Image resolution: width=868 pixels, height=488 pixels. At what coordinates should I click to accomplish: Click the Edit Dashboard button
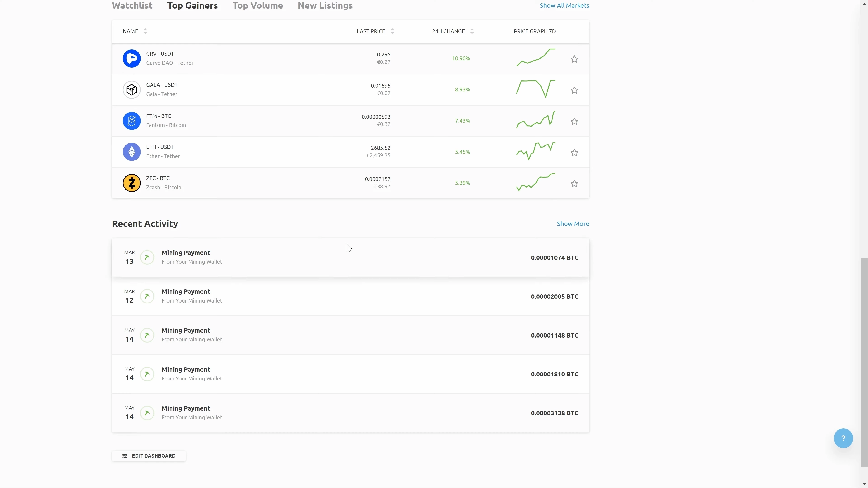[149, 456]
